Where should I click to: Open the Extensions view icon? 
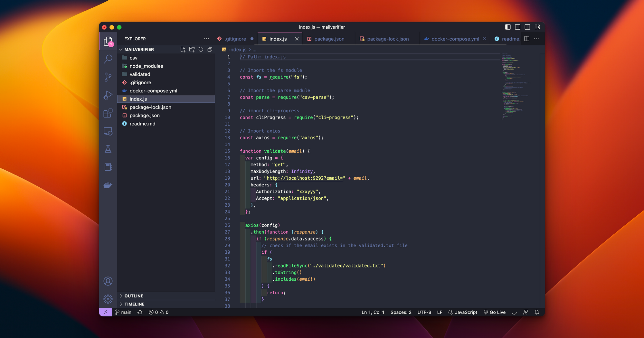pyautogui.click(x=108, y=113)
